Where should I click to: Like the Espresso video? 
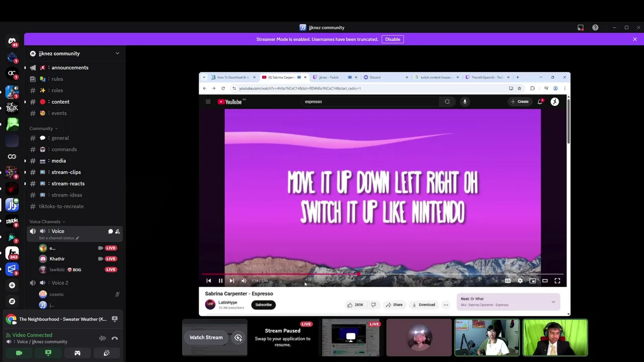click(x=355, y=305)
